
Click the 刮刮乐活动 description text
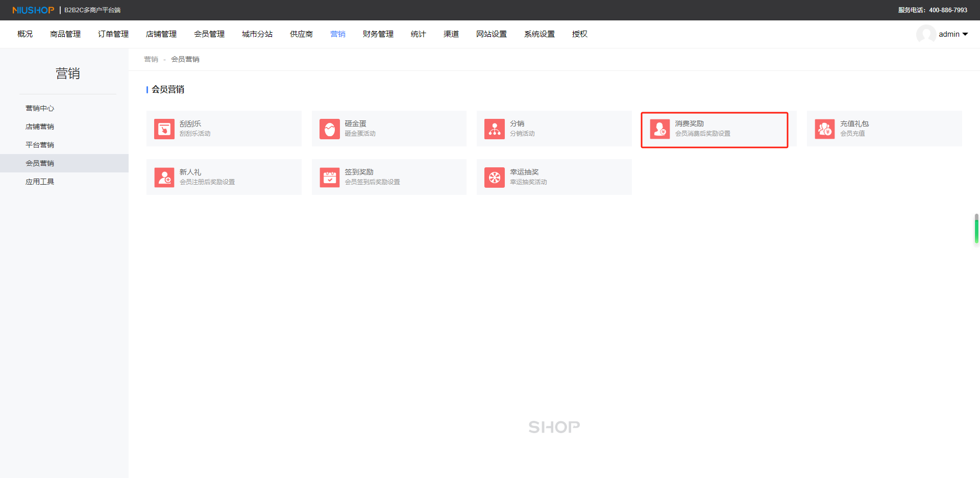point(195,134)
